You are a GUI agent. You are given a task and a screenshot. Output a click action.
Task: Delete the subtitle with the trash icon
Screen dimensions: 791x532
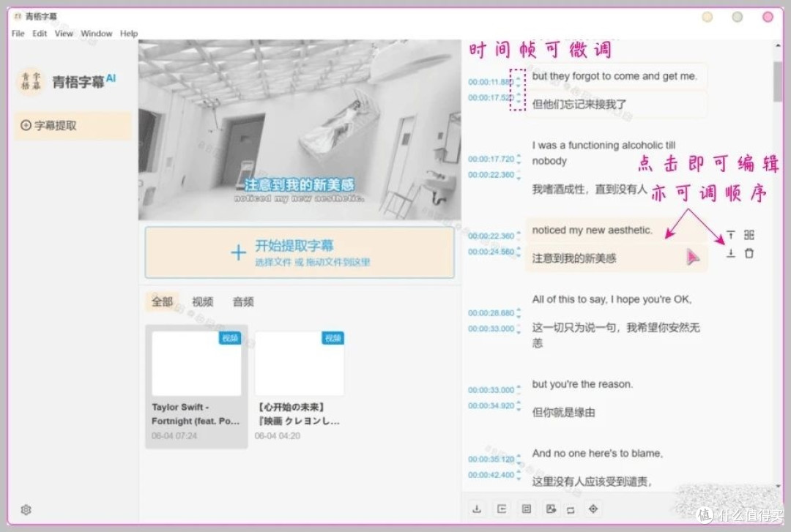[749, 253]
